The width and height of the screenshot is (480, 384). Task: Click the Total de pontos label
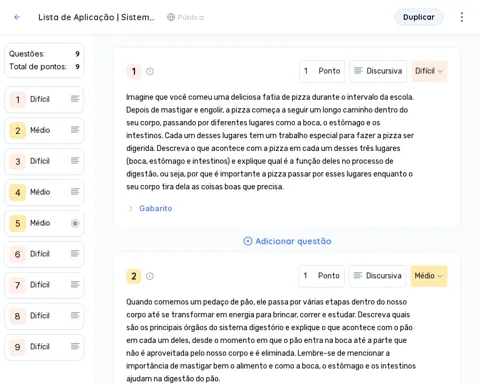(x=38, y=67)
